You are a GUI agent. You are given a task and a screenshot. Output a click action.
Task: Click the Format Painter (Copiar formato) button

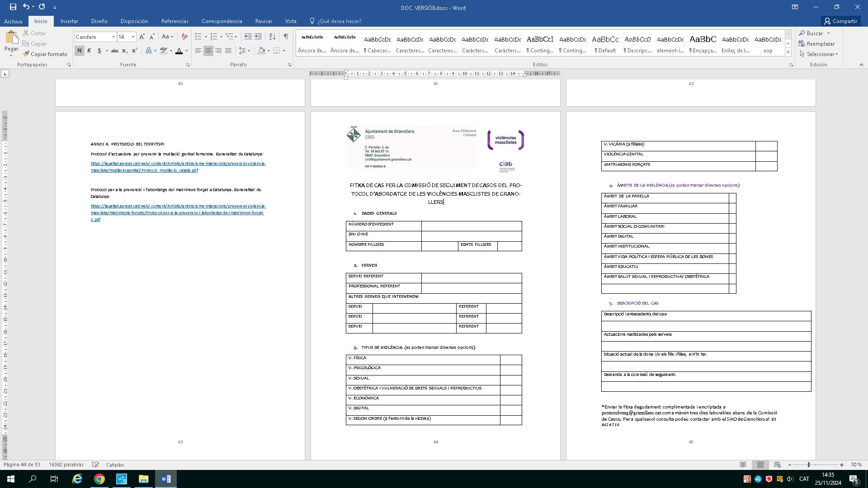point(45,54)
